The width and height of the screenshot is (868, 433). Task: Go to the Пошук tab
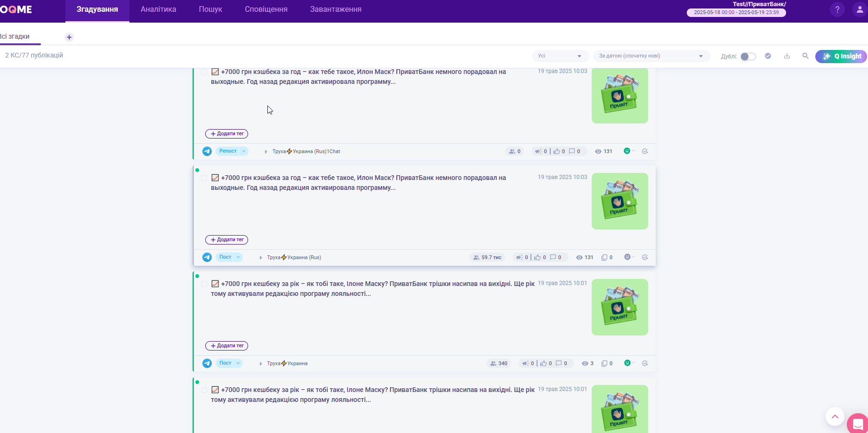point(210,9)
